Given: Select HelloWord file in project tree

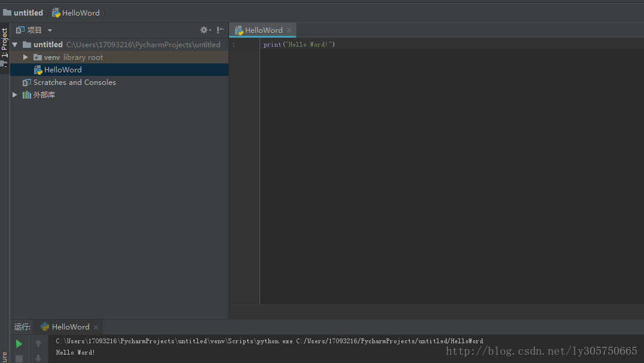Looking at the screenshot, I should tap(63, 70).
